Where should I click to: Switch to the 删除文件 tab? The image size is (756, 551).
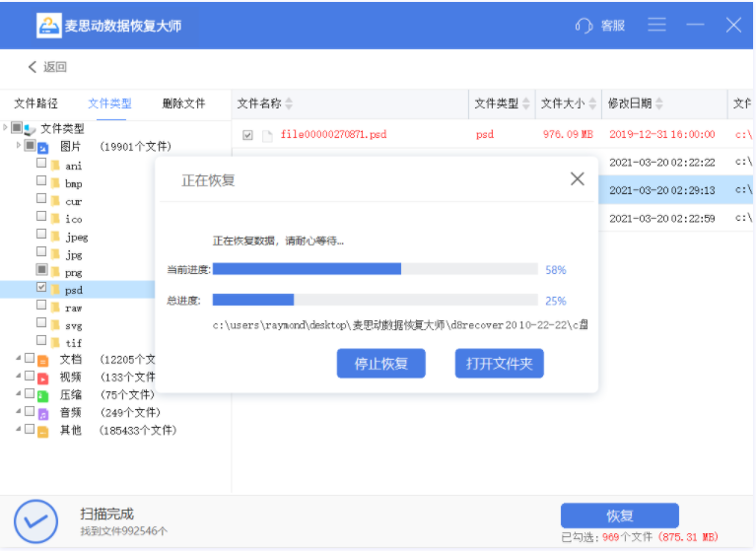pos(183,103)
